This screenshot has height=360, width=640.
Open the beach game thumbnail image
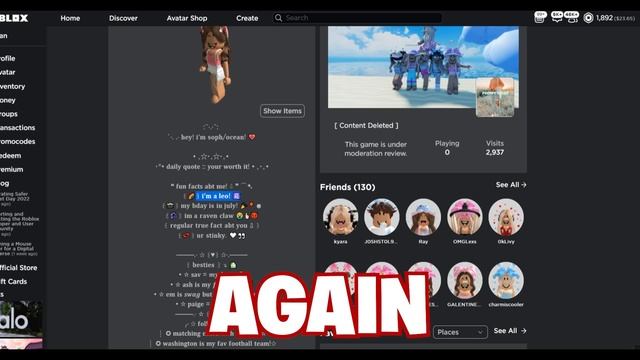point(423,67)
